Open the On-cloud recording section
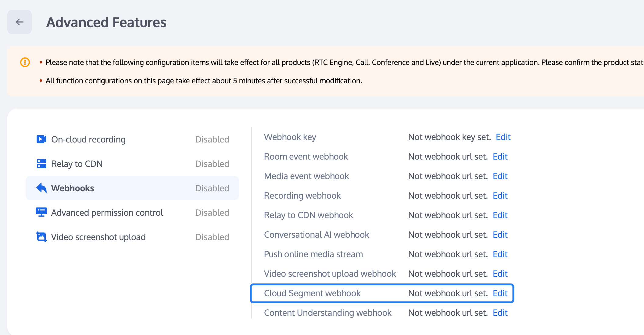Viewport: 644px width, 335px height. (88, 139)
